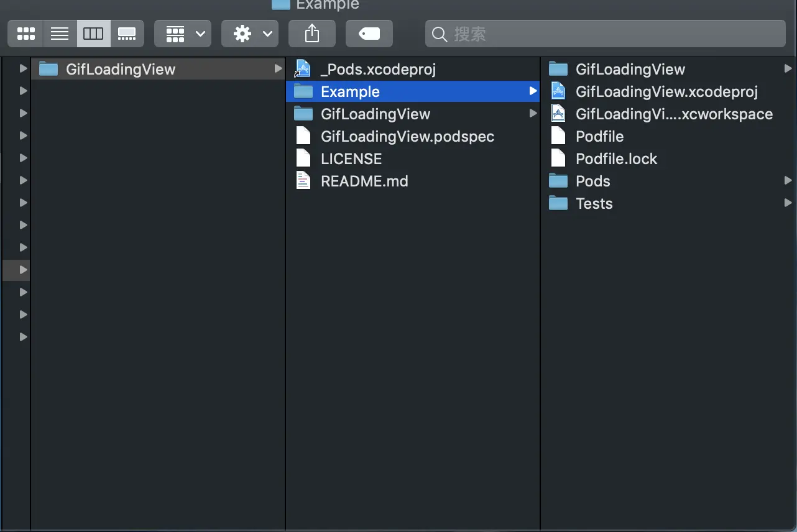Click GifLoadingView folder icon in right column
The height and width of the screenshot is (532, 797).
point(558,69)
